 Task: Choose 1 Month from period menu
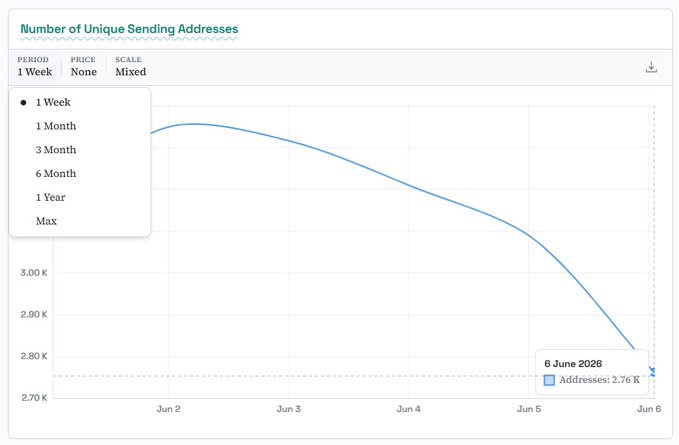click(80, 126)
